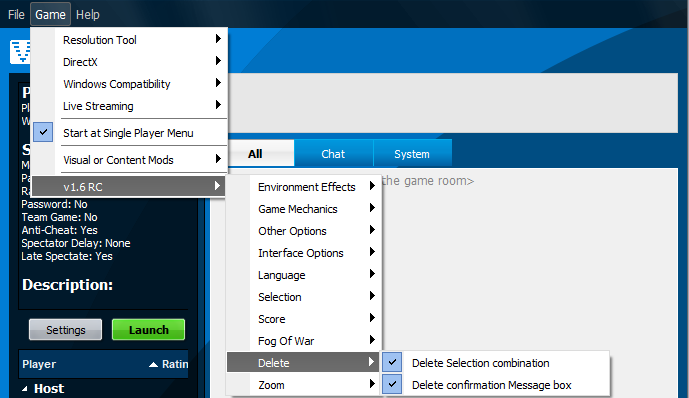Expand Other Options submenu
689x398 pixels.
point(304,231)
